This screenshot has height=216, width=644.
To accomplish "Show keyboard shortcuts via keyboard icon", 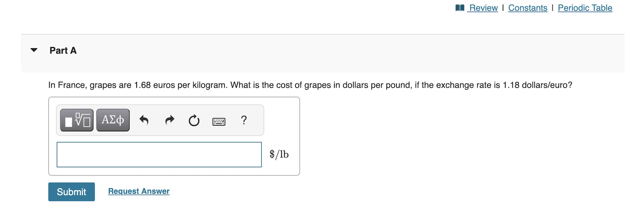I will pos(219,121).
